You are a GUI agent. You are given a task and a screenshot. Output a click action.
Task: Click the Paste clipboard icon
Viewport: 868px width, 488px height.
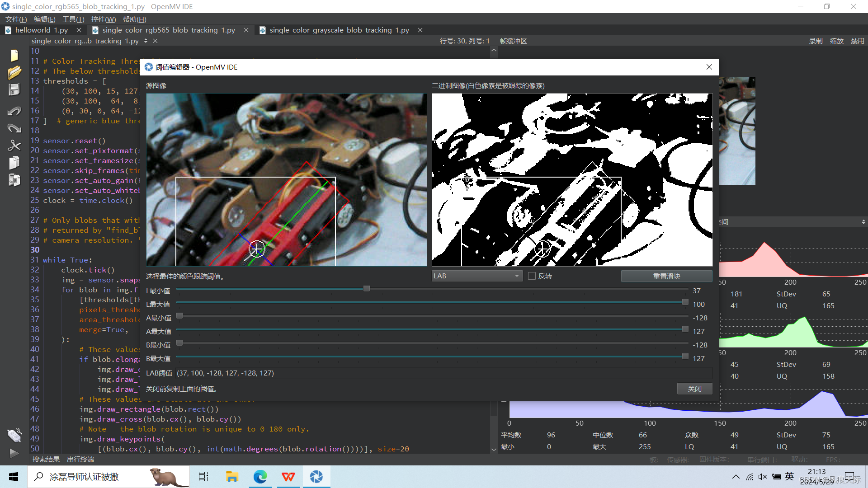click(14, 180)
